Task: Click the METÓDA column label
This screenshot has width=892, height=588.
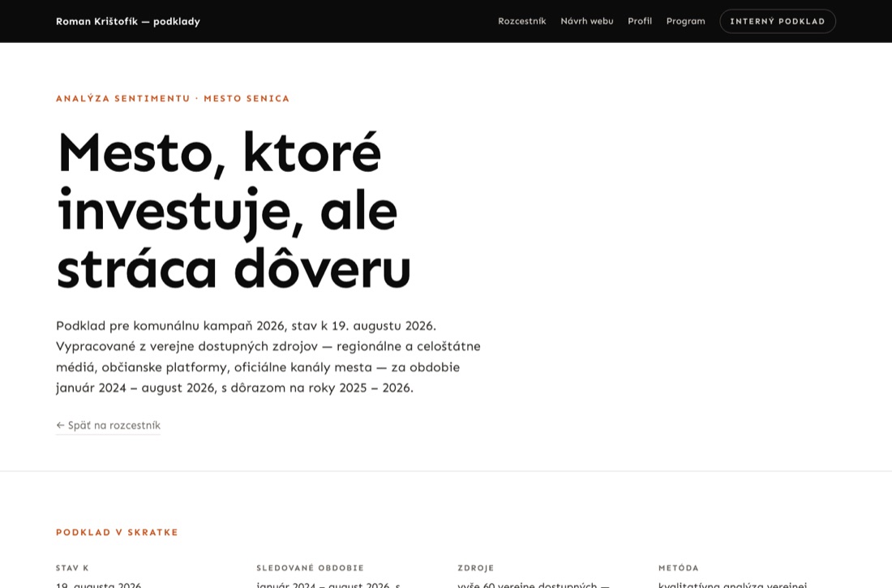Action: point(678,568)
